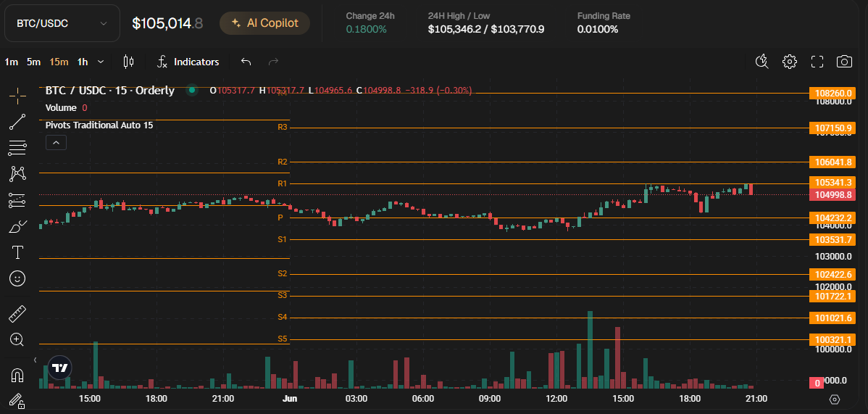Take a chart snapshot with camera icon
The image size is (868, 414).
(x=844, y=62)
